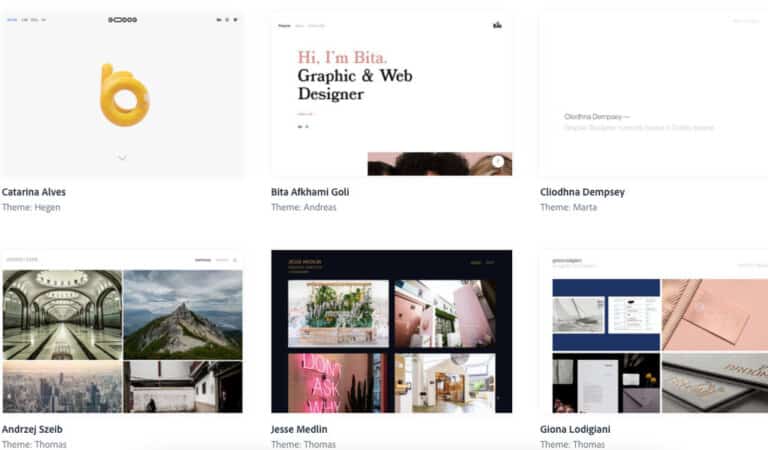
Task: Open Giona Lodigiani portfolio thumbnail
Action: 653,332
